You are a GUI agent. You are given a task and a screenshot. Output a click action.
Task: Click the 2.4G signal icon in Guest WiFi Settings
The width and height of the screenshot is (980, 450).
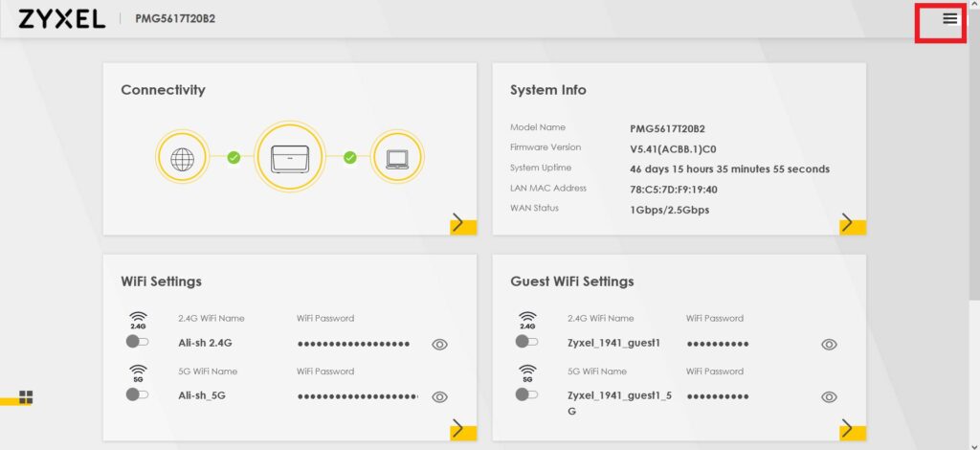click(527, 320)
